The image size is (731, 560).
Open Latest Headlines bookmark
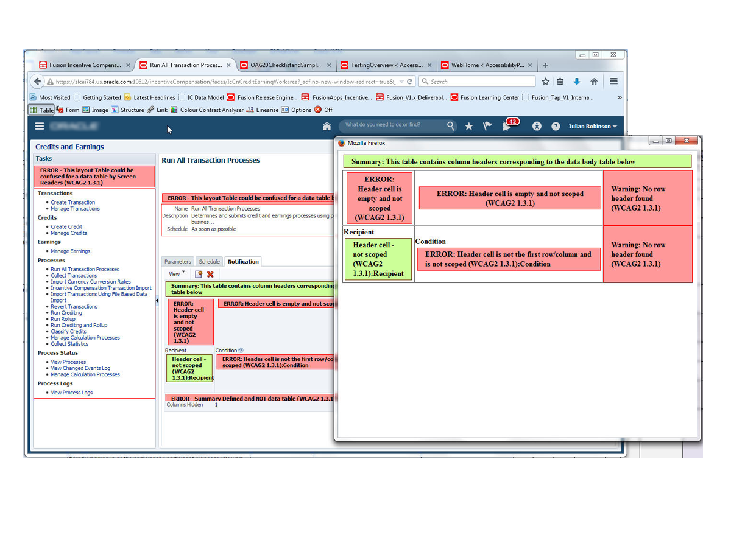[149, 97]
